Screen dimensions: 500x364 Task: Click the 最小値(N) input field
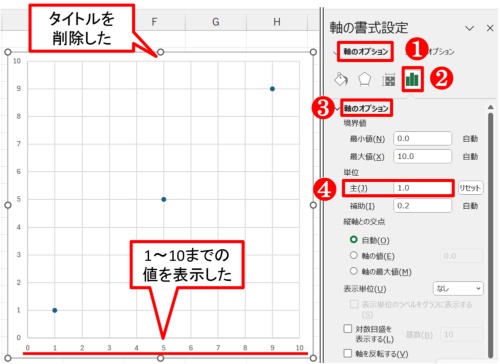[422, 138]
